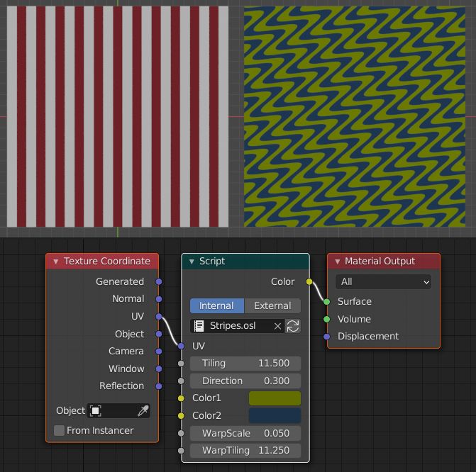The image size is (476, 472).
Task: Select Internal script mode
Action: coord(217,305)
